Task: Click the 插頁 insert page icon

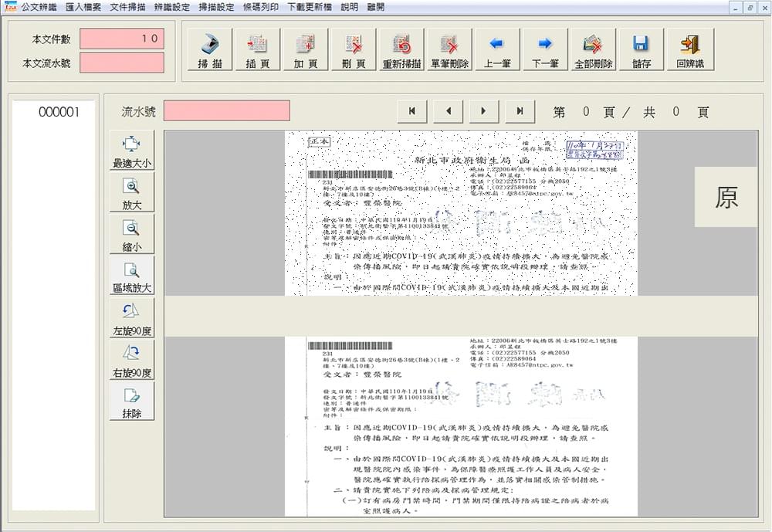Action: tap(257, 50)
